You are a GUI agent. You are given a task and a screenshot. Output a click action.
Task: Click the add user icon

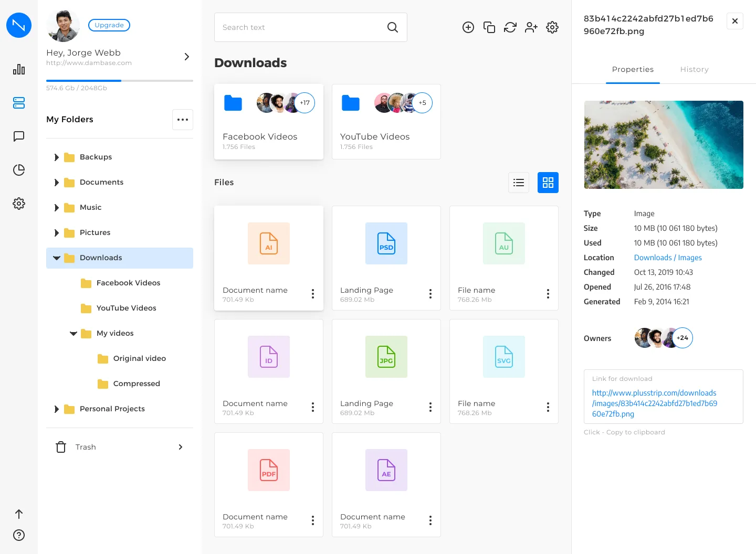(x=531, y=27)
